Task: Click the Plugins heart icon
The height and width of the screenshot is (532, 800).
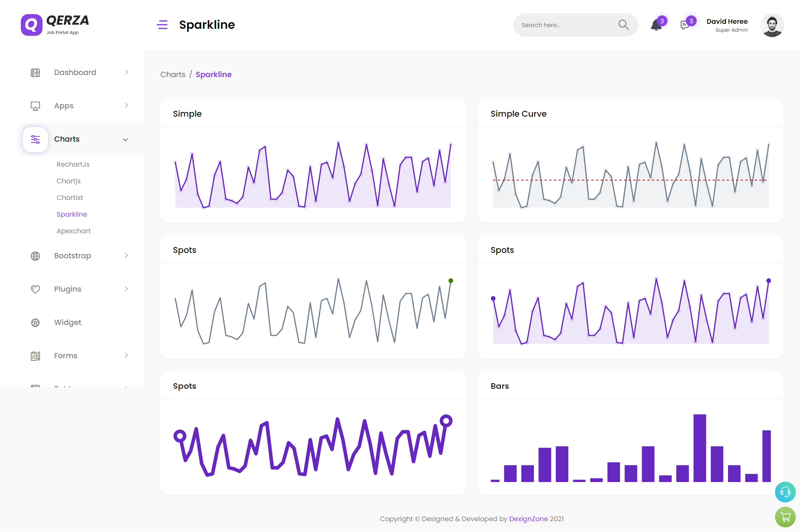Action: coord(35,289)
